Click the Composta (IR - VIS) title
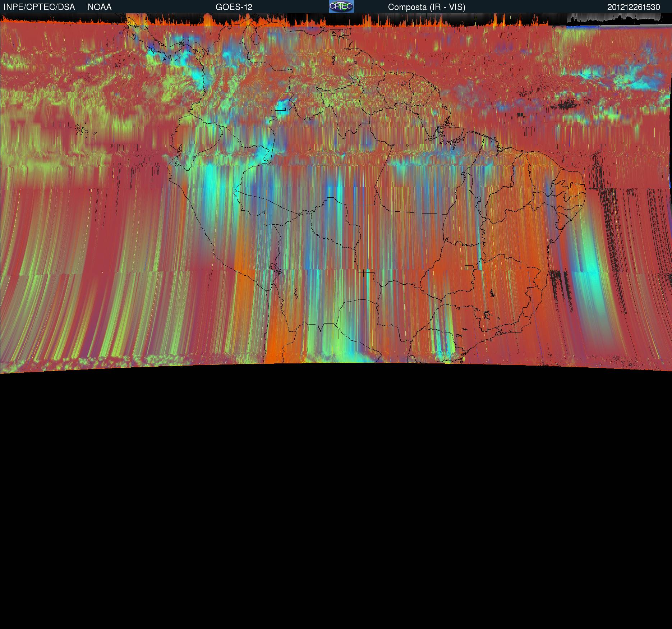This screenshot has height=629, width=672. (427, 7)
